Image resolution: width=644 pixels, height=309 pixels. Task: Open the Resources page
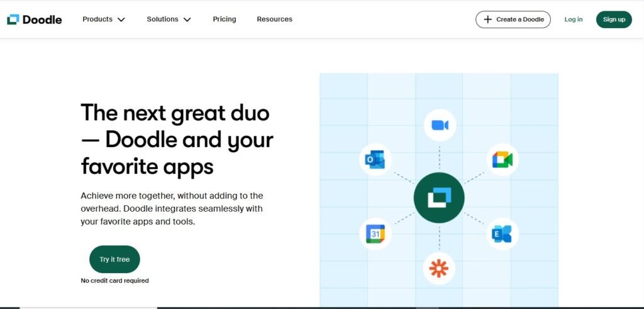(x=274, y=19)
